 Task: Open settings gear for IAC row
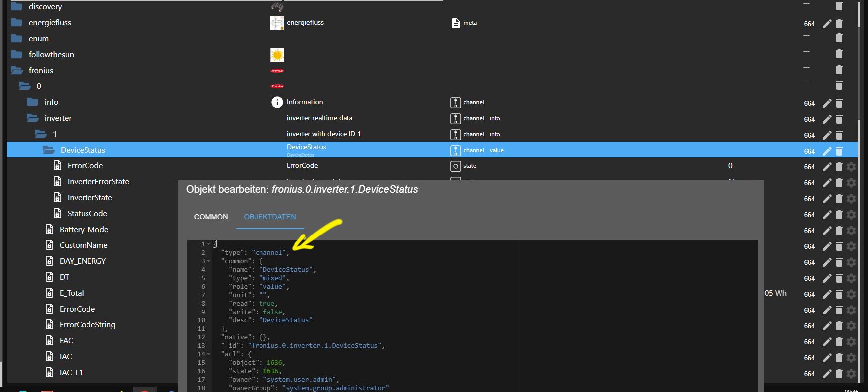point(851,358)
